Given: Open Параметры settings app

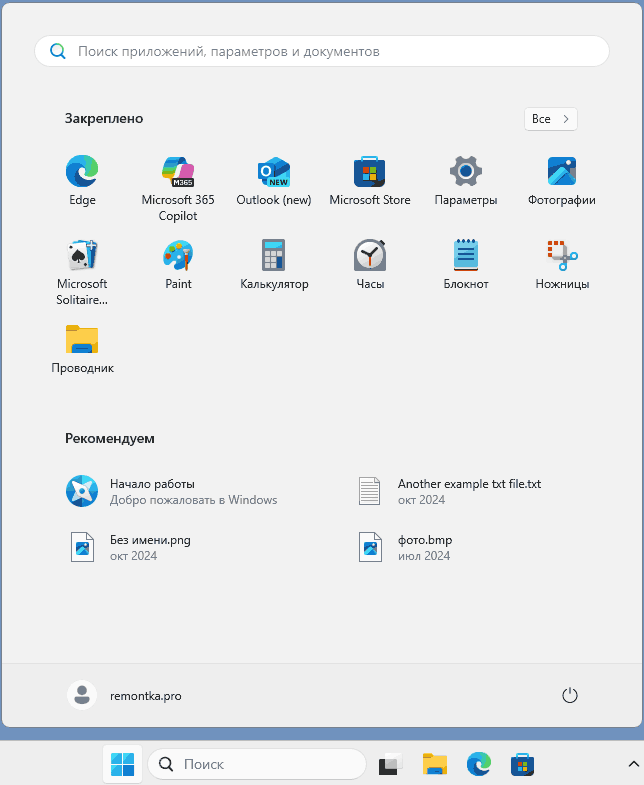Looking at the screenshot, I should coord(466,181).
